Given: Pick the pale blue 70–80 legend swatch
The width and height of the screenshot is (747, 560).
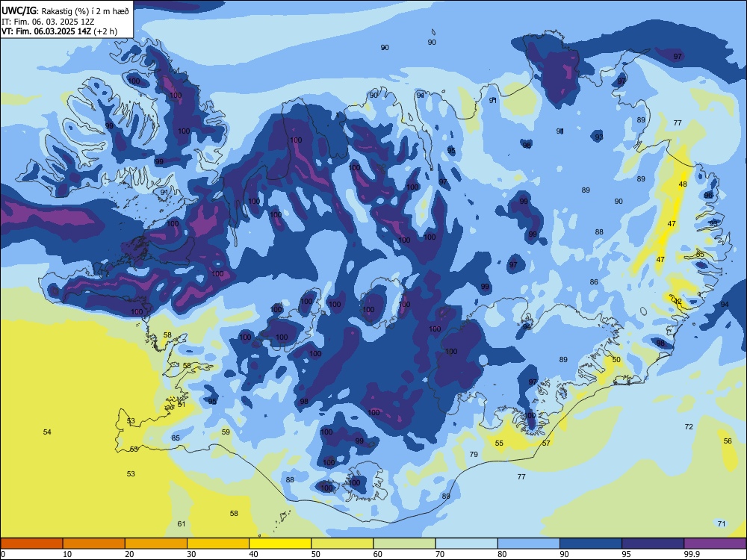Looking at the screenshot, I should point(466,544).
